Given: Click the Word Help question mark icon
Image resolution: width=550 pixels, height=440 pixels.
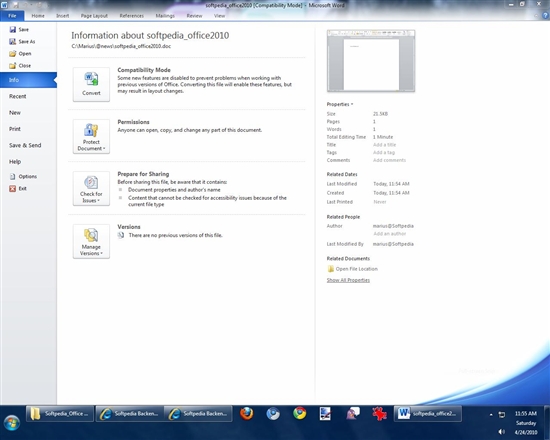Looking at the screenshot, I should pos(545,15).
